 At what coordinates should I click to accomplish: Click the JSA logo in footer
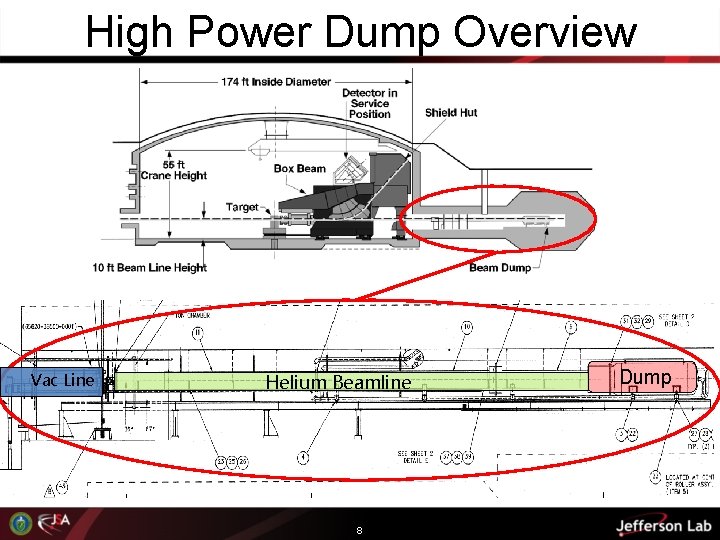(54, 522)
